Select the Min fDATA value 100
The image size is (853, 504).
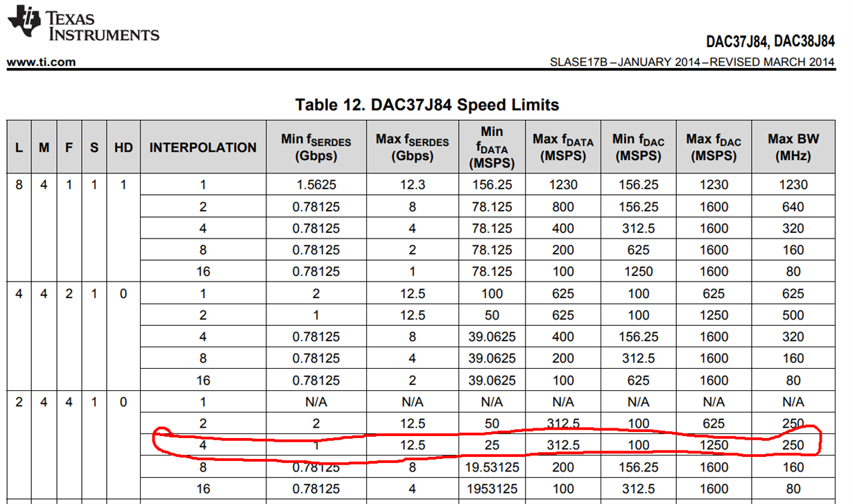492,293
